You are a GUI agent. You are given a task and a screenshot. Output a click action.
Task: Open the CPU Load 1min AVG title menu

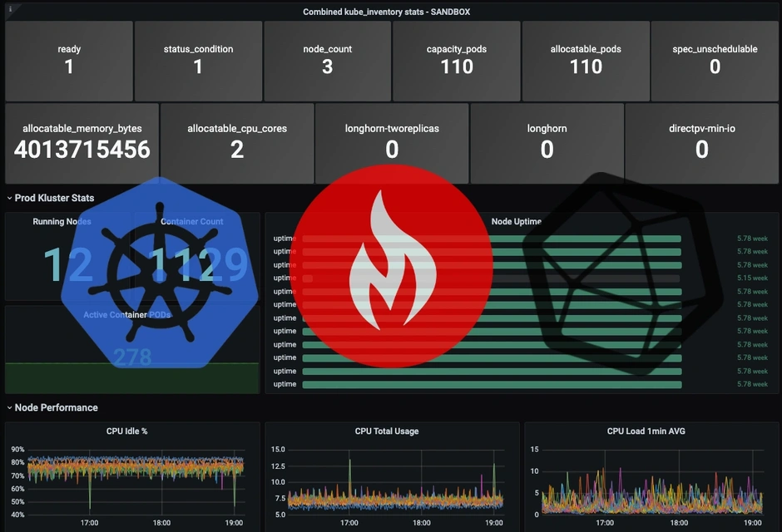[646, 431]
